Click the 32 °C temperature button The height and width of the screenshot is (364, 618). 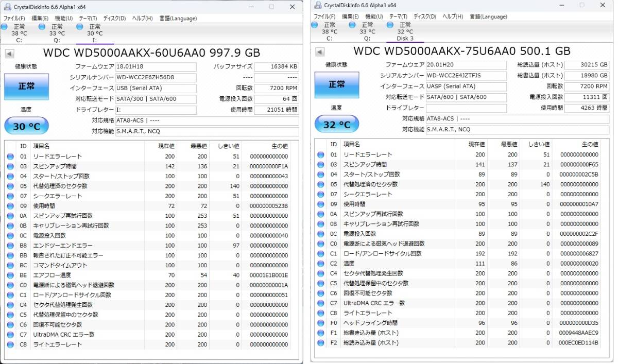[x=337, y=125]
